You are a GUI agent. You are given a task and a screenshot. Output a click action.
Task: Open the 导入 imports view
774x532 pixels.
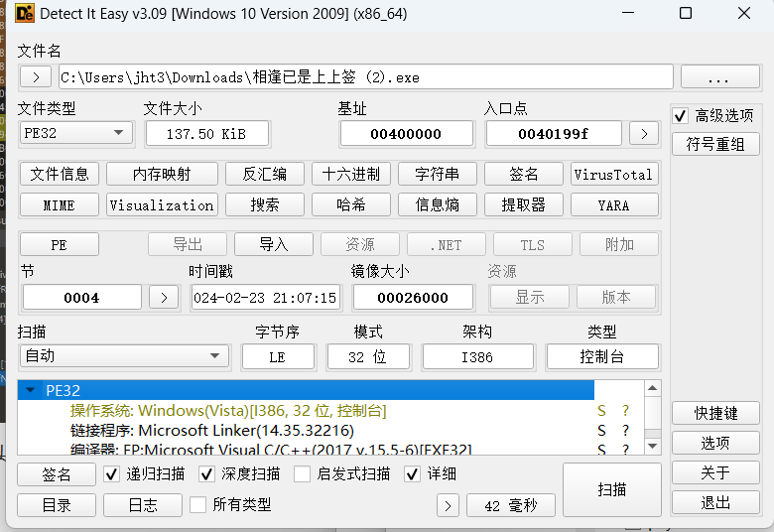coord(274,244)
